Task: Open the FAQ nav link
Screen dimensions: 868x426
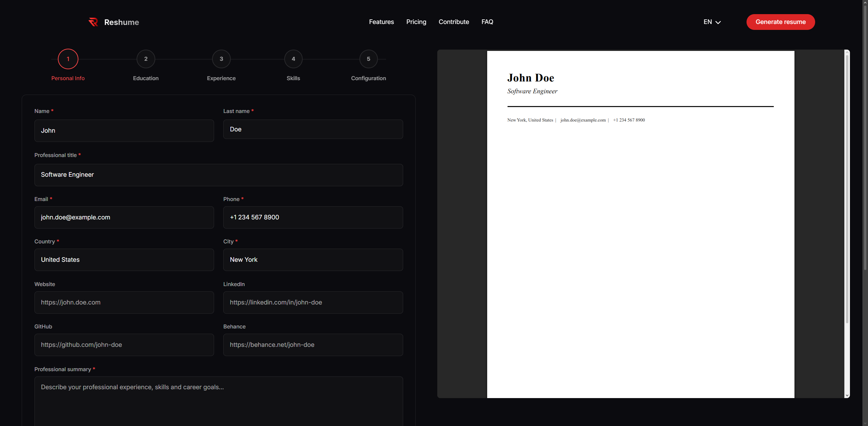Action: [x=487, y=22]
